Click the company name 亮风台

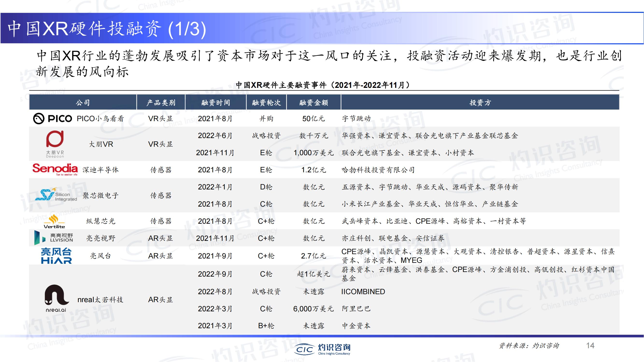click(100, 256)
